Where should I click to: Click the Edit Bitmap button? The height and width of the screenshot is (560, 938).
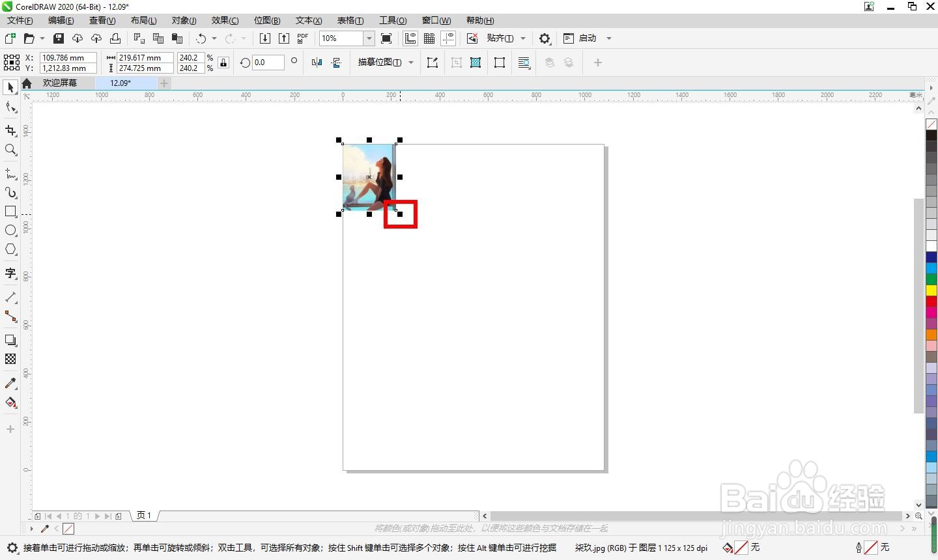[432, 63]
